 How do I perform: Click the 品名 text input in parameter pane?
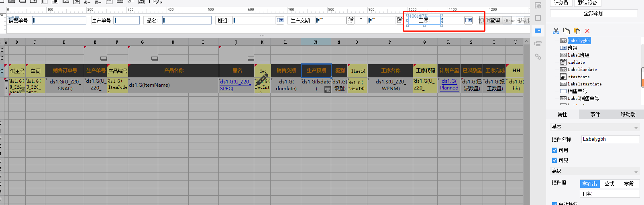click(187, 20)
